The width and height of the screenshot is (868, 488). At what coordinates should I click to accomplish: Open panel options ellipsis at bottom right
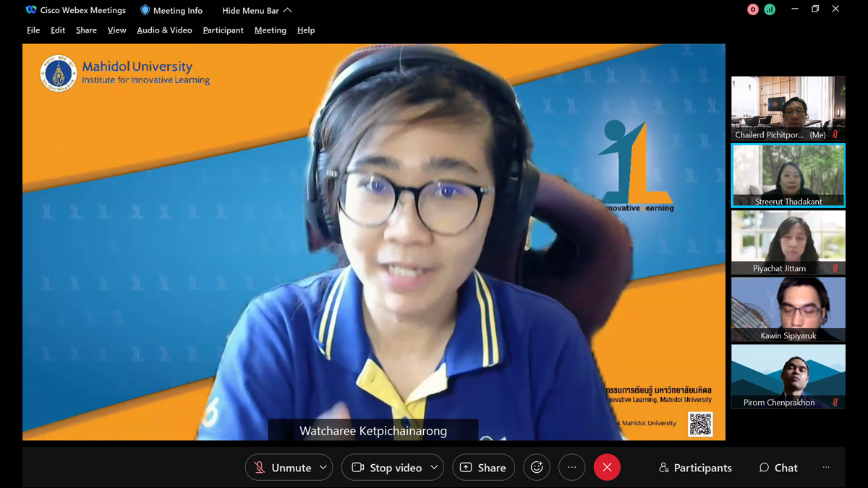pos(826,468)
